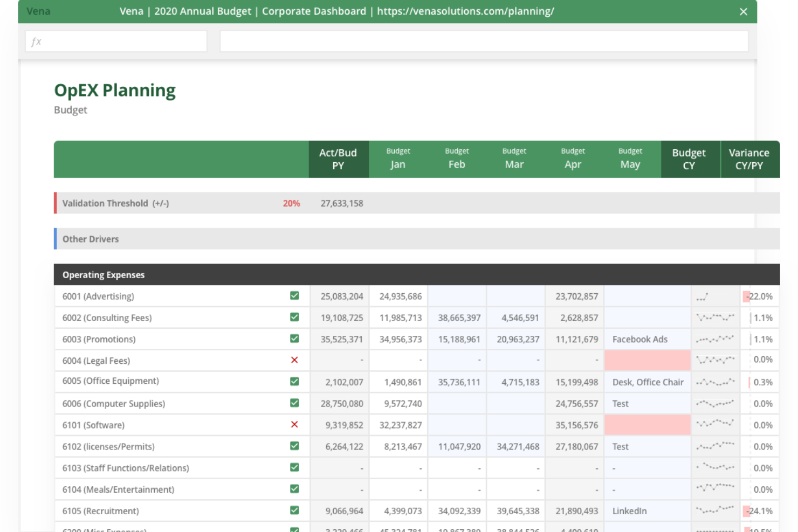Viewport: 798px width, 532px height.
Task: Click the pink empty note cell for Legal Fees
Action: click(647, 360)
